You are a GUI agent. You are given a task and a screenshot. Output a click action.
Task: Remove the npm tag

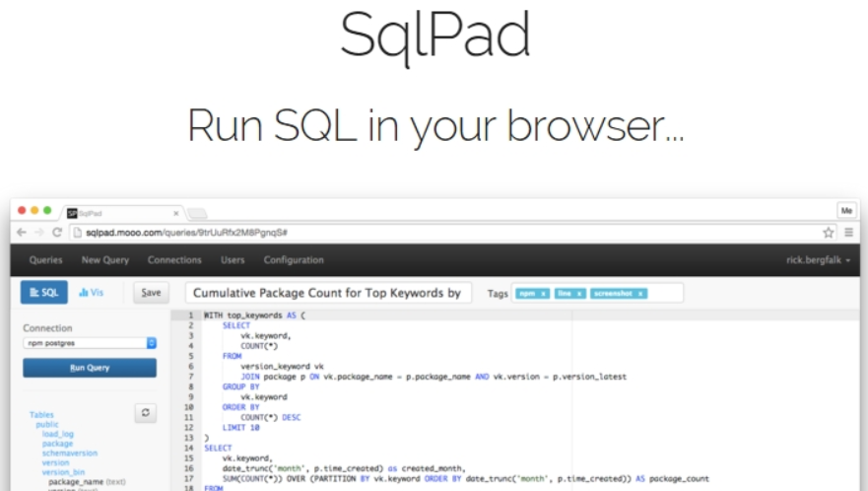543,294
